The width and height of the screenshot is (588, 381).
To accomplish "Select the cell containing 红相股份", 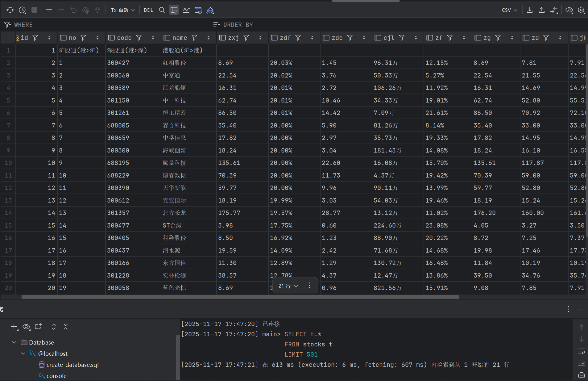I will tap(188, 63).
